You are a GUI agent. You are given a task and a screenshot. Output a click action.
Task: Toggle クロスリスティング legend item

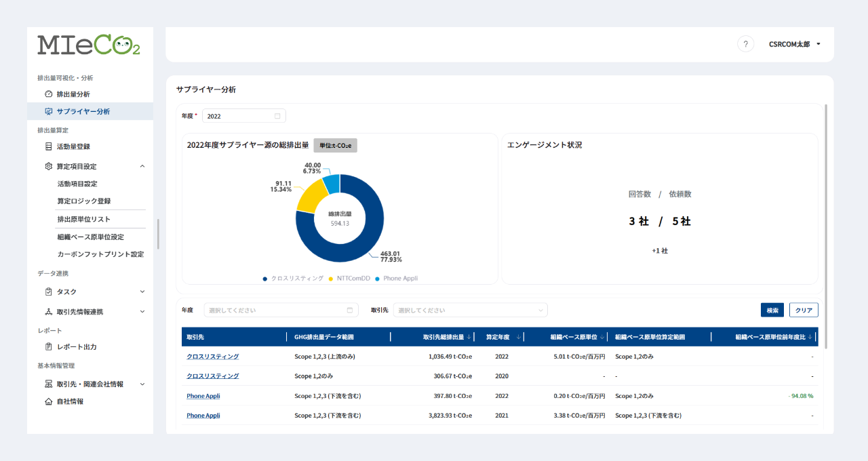(x=293, y=279)
